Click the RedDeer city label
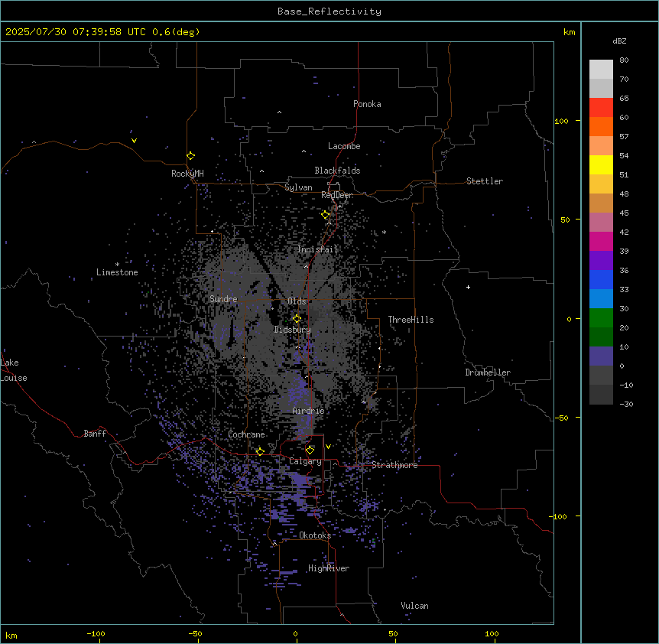The image size is (659, 644). tap(337, 195)
